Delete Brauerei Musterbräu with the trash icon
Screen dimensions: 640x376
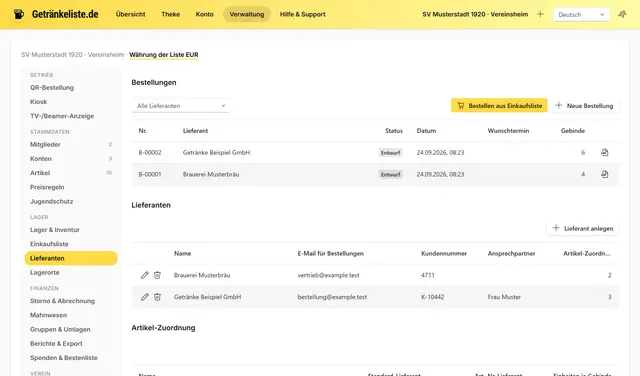157,275
